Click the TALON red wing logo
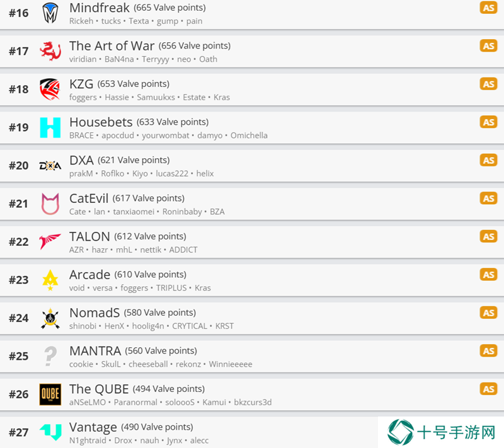The height and width of the screenshot is (448, 504). 50,242
